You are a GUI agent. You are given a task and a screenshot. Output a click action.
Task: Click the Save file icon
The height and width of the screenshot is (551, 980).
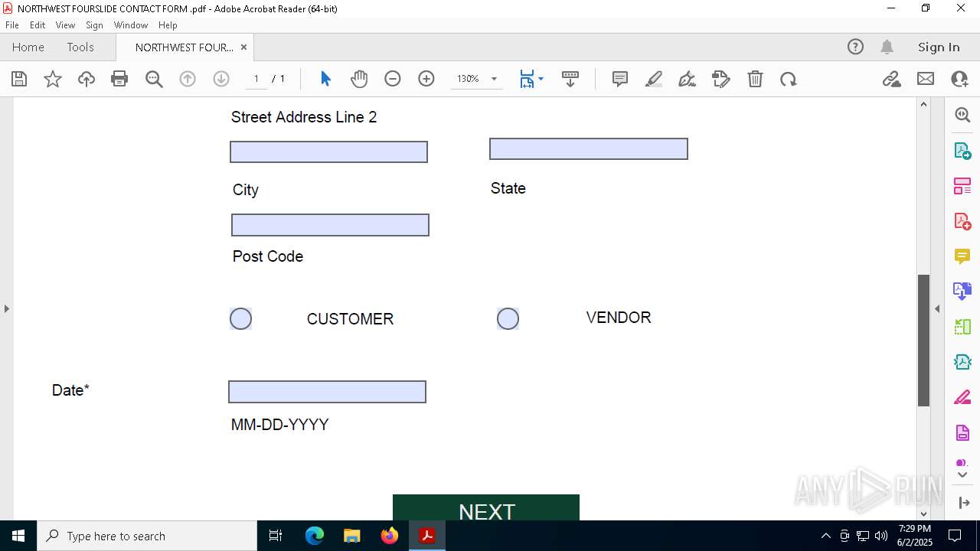[19, 79]
